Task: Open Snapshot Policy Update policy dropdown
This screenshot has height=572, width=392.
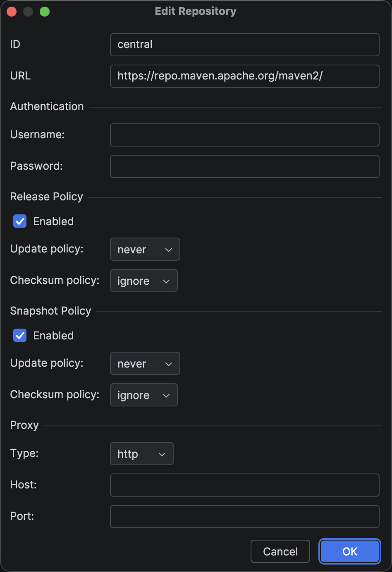Action: coord(145,363)
